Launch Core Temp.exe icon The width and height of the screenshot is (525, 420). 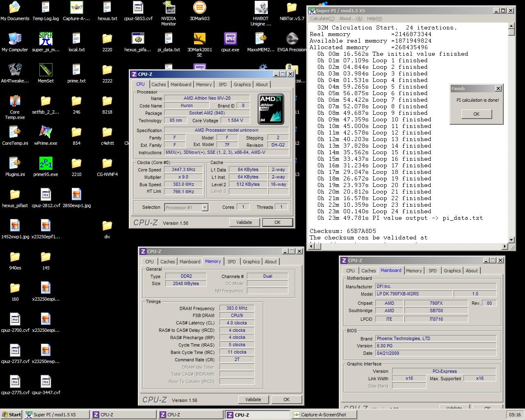[15, 107]
